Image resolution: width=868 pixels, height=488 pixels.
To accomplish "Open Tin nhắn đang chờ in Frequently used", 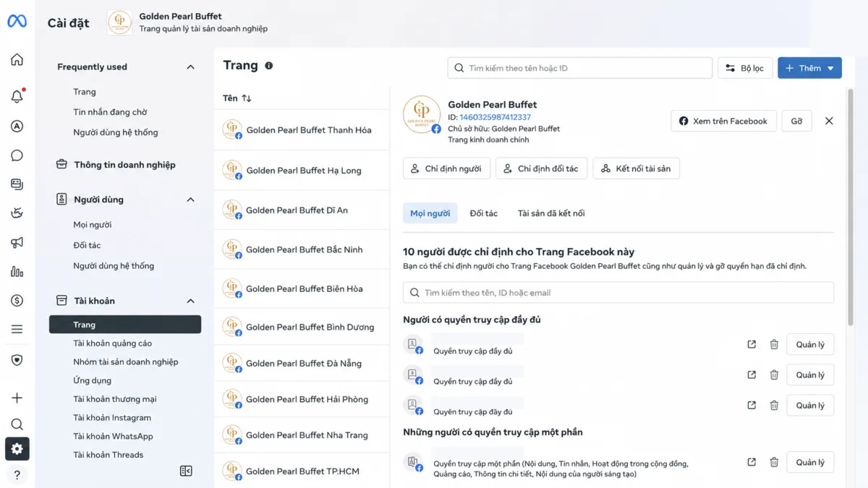I will [x=110, y=112].
